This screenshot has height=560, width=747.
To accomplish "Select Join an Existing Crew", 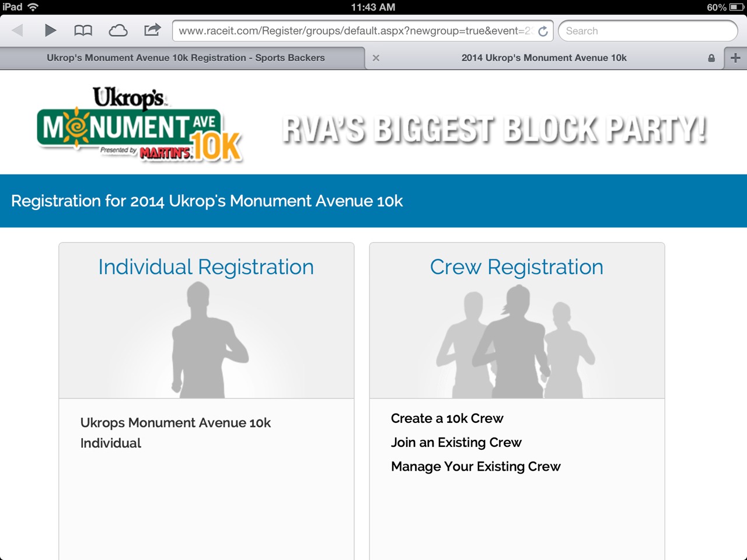I will click(456, 442).
